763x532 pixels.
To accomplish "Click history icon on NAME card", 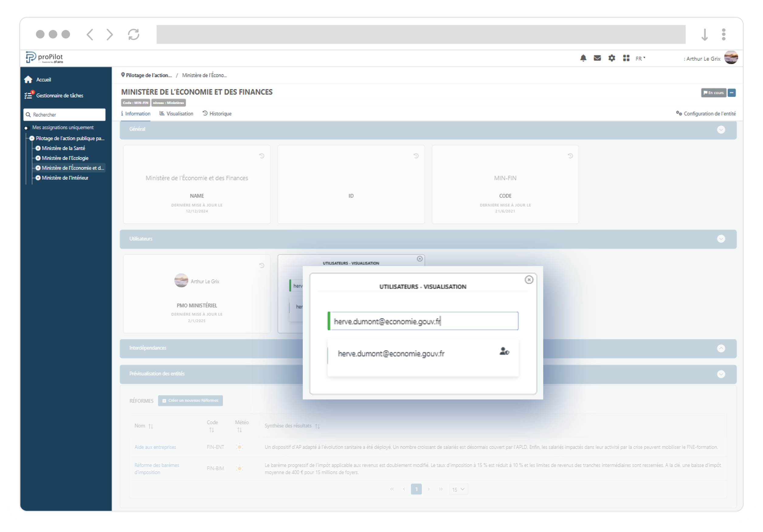I will [262, 156].
